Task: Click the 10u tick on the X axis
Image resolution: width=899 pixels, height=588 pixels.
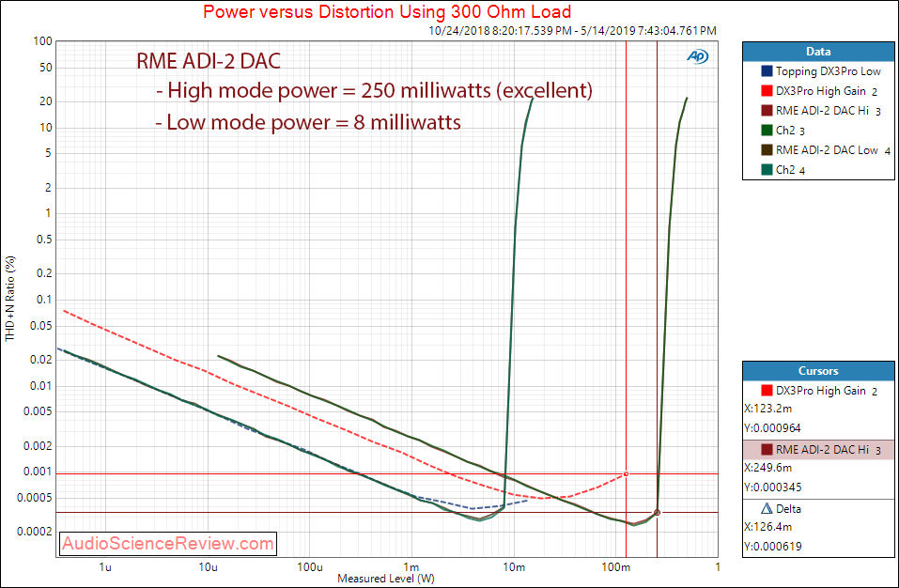Action: [x=208, y=567]
